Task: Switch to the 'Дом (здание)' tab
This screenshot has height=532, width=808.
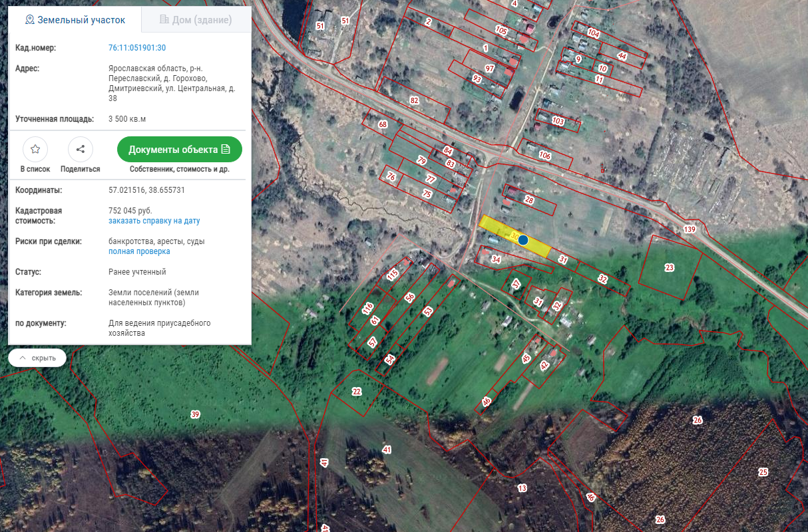Action: (x=196, y=20)
